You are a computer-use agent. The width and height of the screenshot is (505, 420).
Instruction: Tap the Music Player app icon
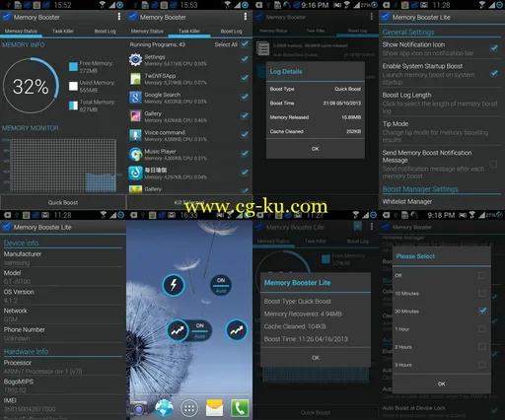(135, 154)
